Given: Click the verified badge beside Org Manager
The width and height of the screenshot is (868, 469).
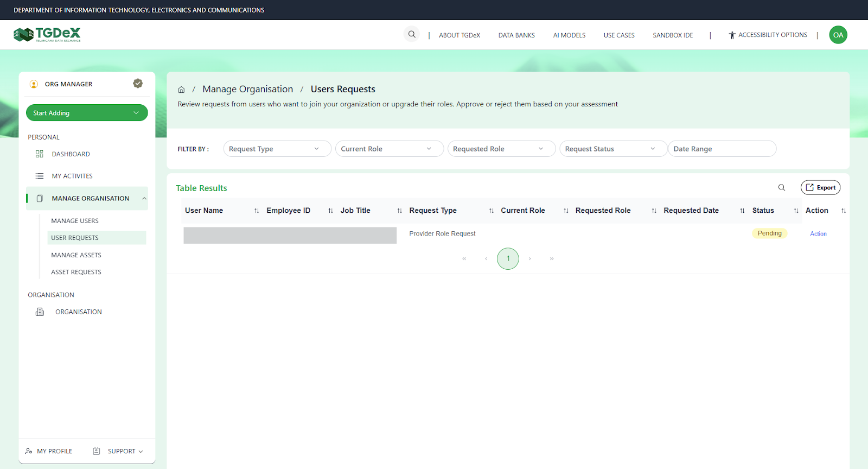Looking at the screenshot, I should (x=138, y=84).
